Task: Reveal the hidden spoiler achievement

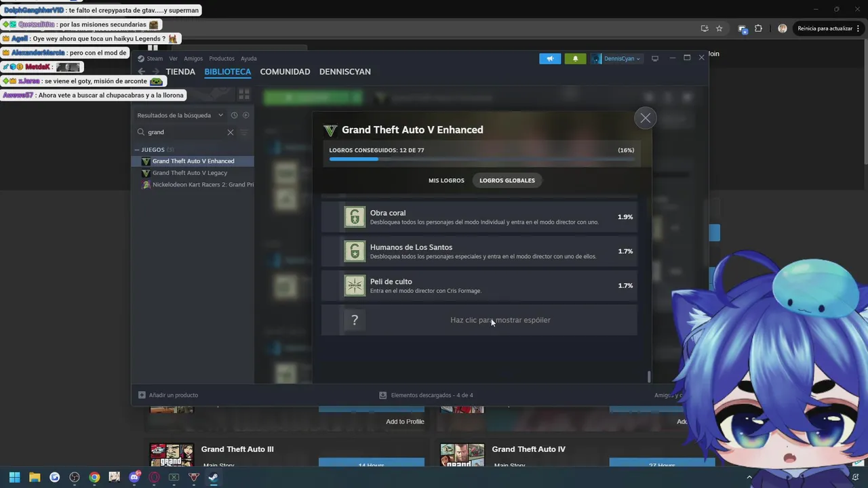Action: [x=479, y=320]
